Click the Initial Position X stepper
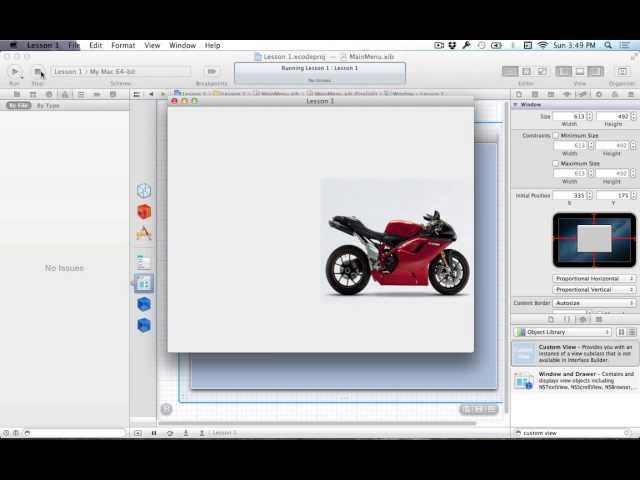 click(x=589, y=196)
